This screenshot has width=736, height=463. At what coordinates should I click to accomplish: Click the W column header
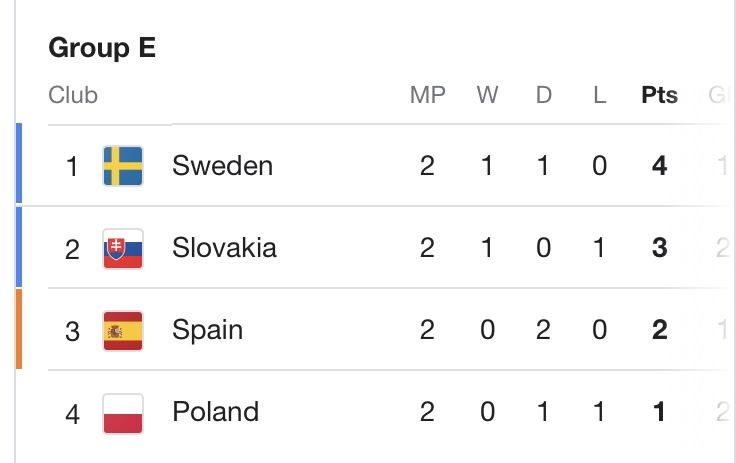487,96
